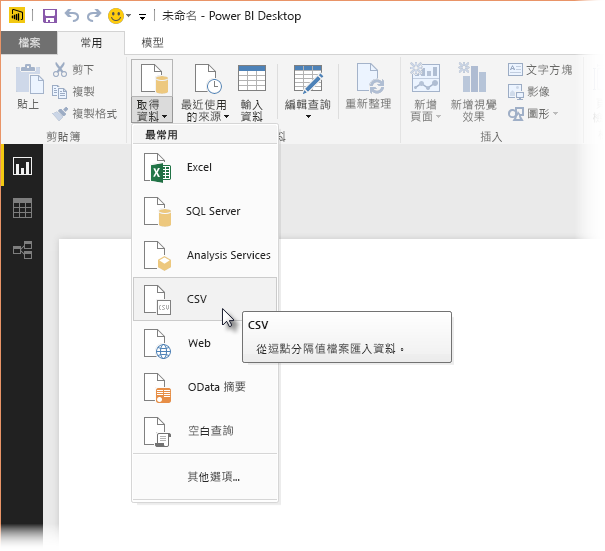Expand the 新增頁面 dropdown arrow
The height and width of the screenshot is (551, 605).
pyautogui.click(x=438, y=116)
